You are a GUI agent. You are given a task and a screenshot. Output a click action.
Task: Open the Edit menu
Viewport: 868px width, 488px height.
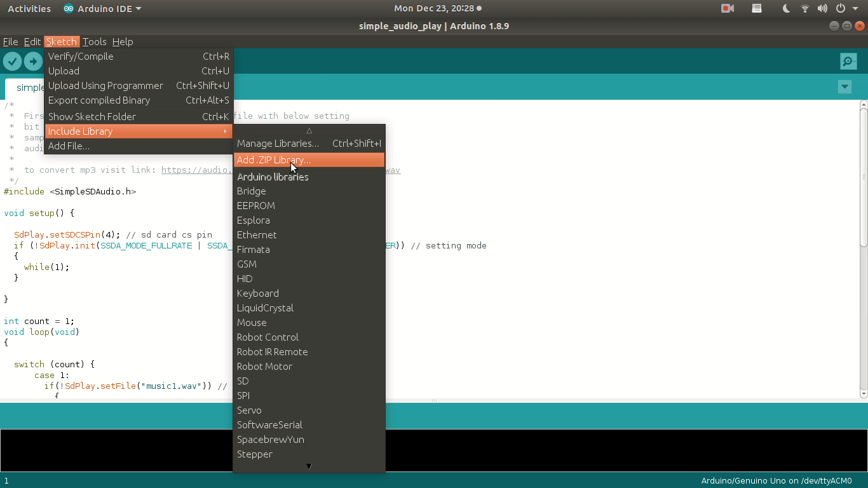(x=32, y=41)
